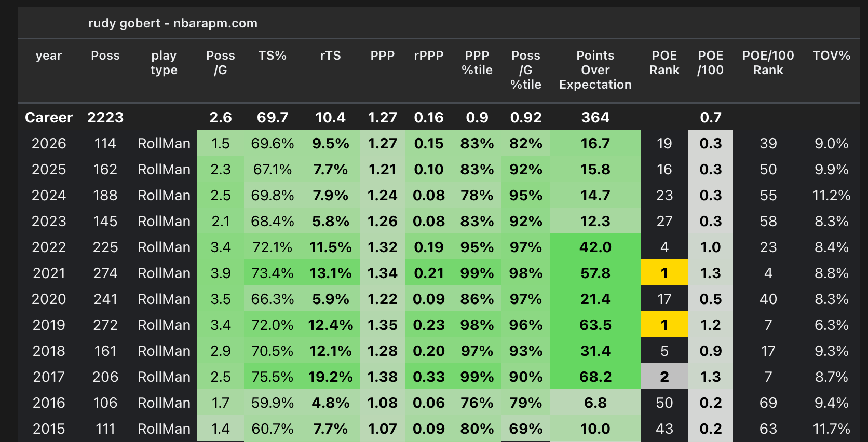This screenshot has height=442, width=868.
Task: Click the yellow POE Rank 1 cell for 2021
Action: point(664,273)
